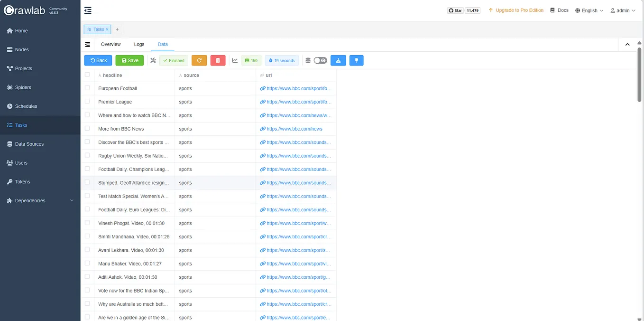Image resolution: width=644 pixels, height=321 pixels.
Task: Open the admin account dropdown
Action: [x=623, y=10]
